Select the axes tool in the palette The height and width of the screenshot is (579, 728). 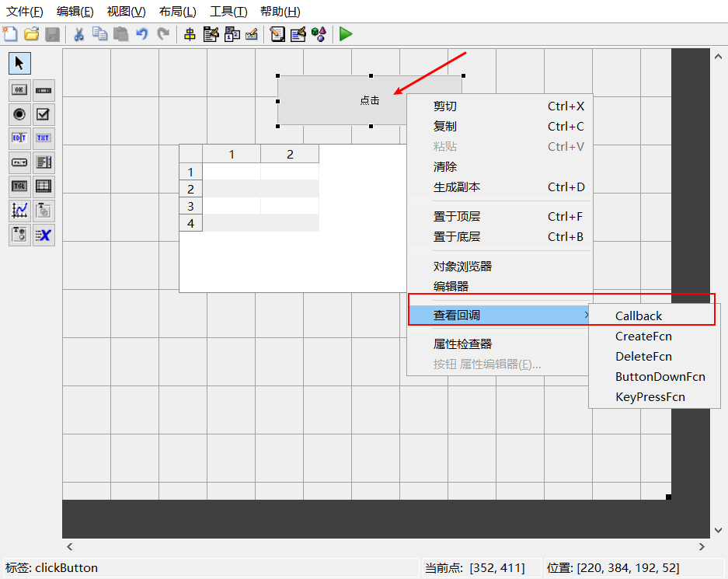click(19, 210)
